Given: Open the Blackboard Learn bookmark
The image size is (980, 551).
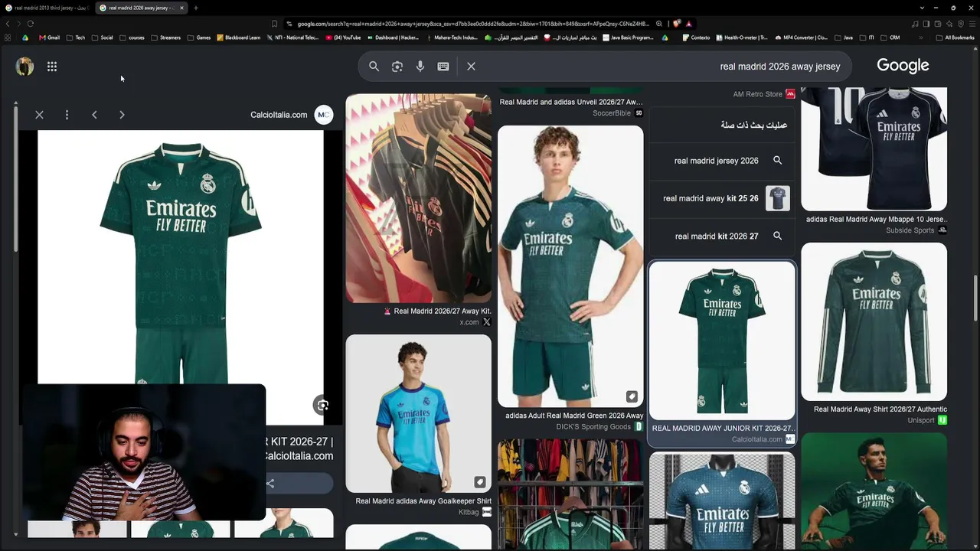Looking at the screenshot, I should pyautogui.click(x=239, y=37).
